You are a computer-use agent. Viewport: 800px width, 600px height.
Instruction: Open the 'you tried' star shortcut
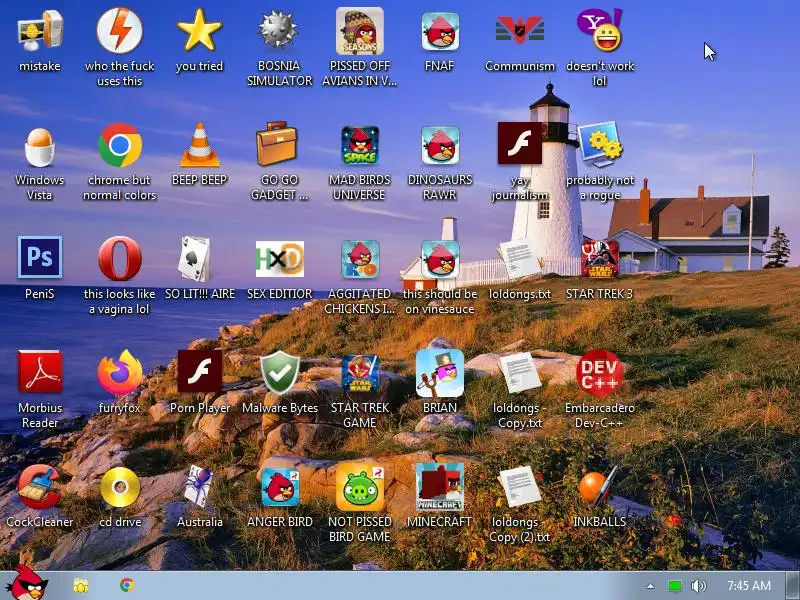tap(199, 32)
